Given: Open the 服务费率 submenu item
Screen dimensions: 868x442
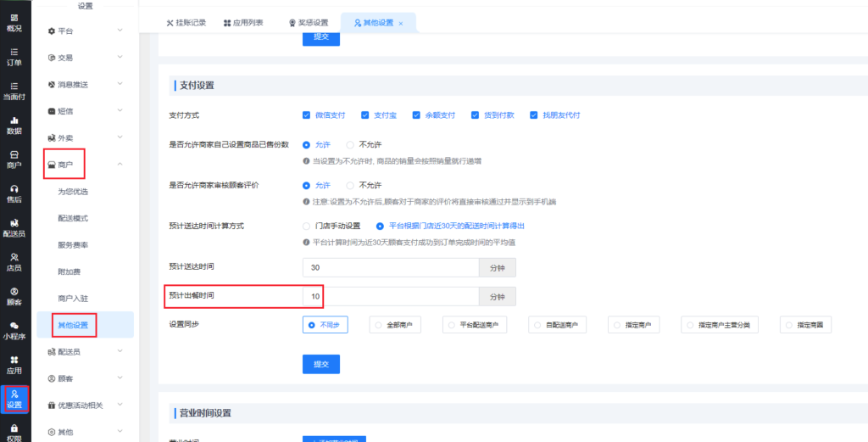Looking at the screenshot, I should [73, 244].
